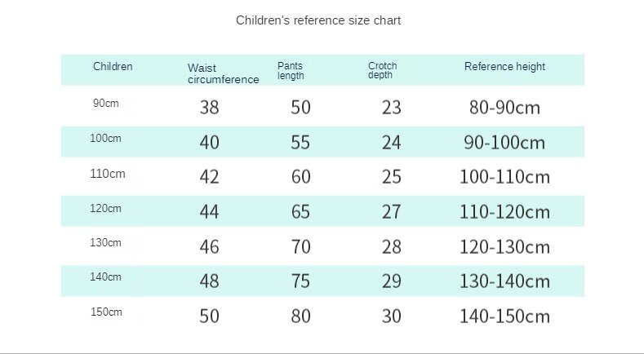Select the Children column header
Screen dimensions: 644x354
pyautogui.click(x=113, y=67)
